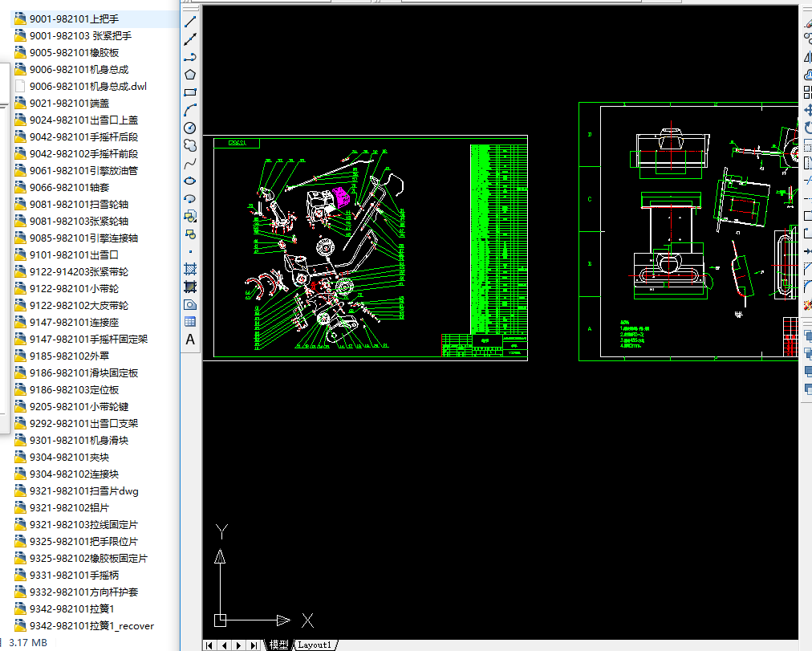This screenshot has height=651, width=812.
Task: Open the Make Block tool
Action: pos(190,234)
